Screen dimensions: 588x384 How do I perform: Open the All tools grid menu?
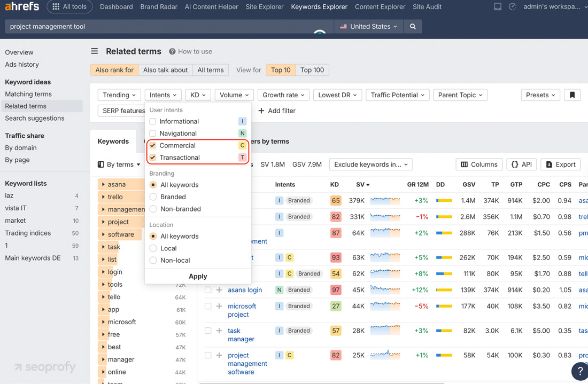(x=69, y=7)
